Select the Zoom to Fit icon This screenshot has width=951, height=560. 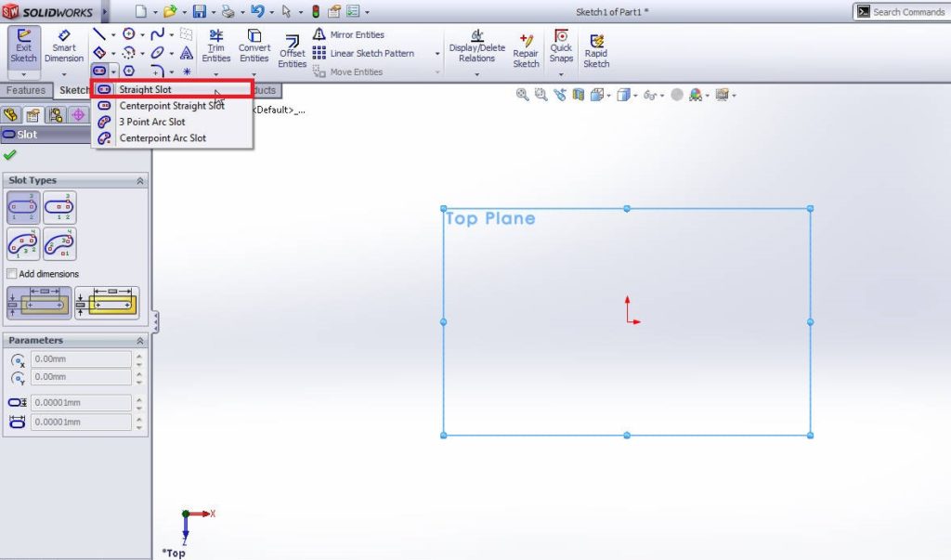522,94
